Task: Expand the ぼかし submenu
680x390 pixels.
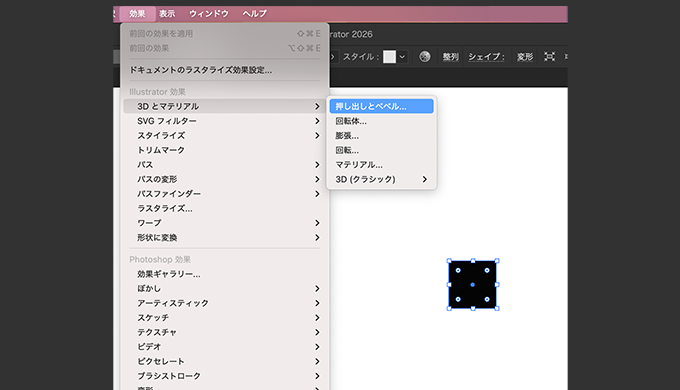Action: (x=225, y=288)
